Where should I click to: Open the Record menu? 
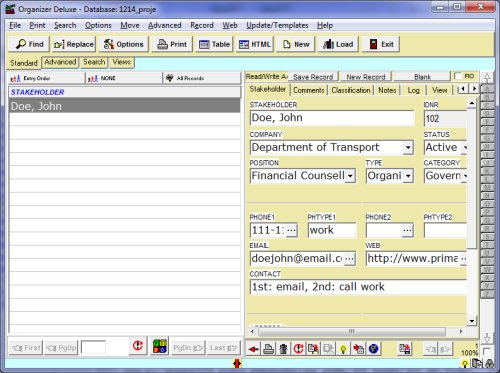coord(202,25)
